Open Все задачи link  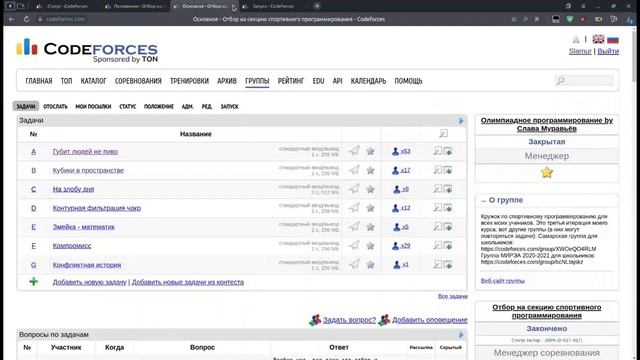453,296
